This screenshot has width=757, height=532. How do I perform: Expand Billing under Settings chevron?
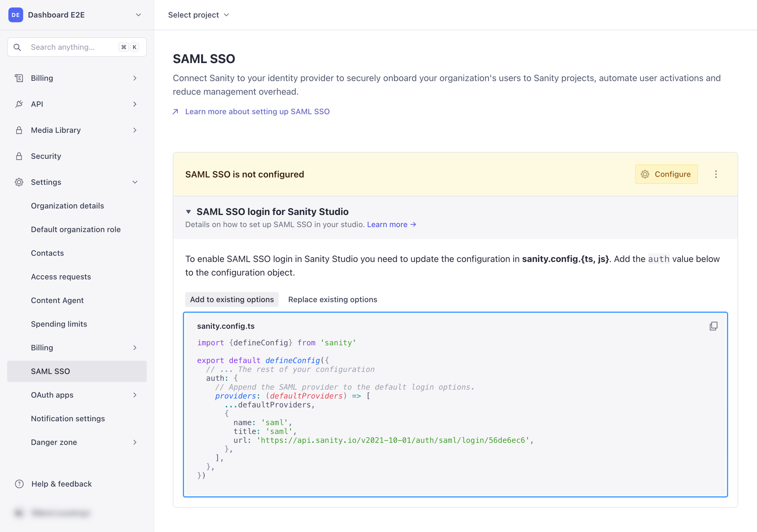click(x=135, y=348)
